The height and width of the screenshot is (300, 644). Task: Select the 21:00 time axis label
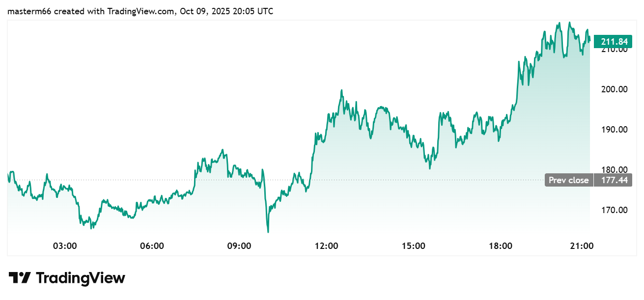582,245
